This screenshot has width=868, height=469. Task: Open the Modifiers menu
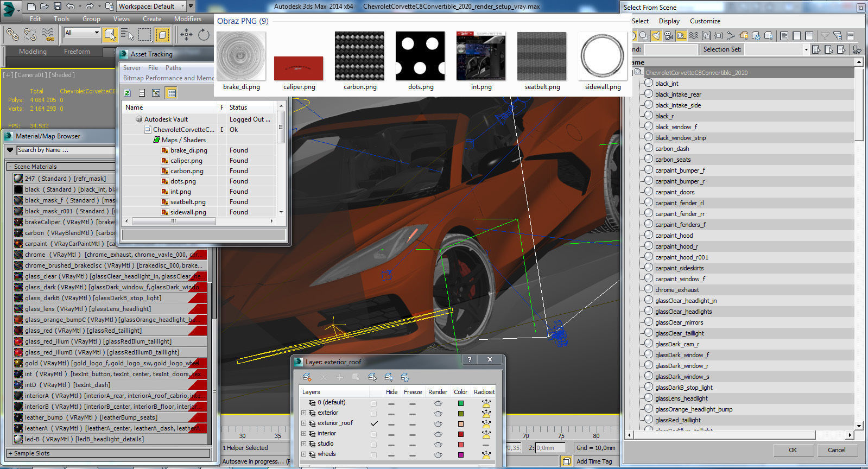188,19
